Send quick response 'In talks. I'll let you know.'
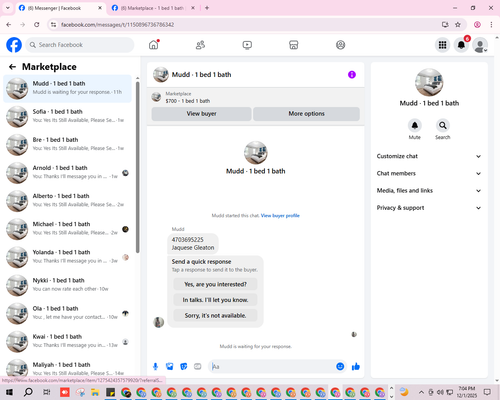This screenshot has height=400, width=500. click(215, 300)
